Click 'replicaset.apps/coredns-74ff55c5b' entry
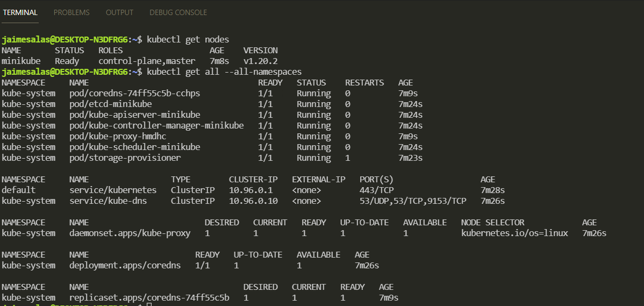644x306 pixels. [149, 297]
